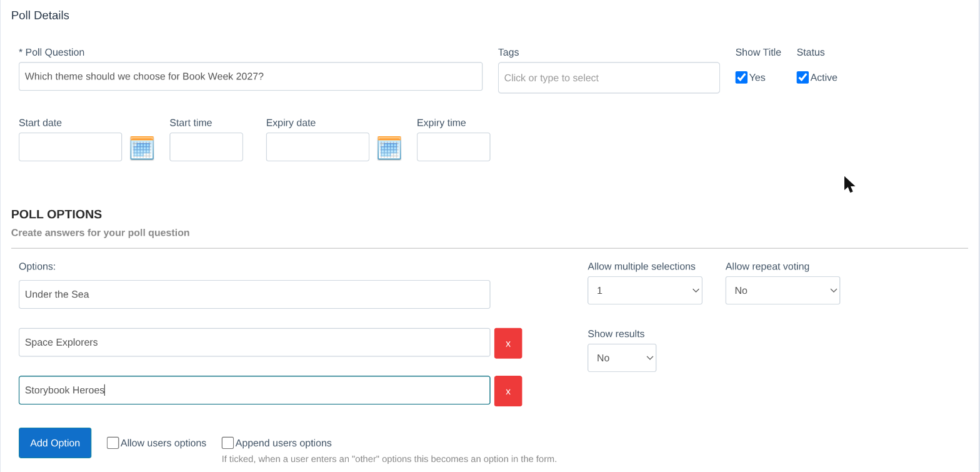Select the Expiry date input box

pyautogui.click(x=317, y=147)
